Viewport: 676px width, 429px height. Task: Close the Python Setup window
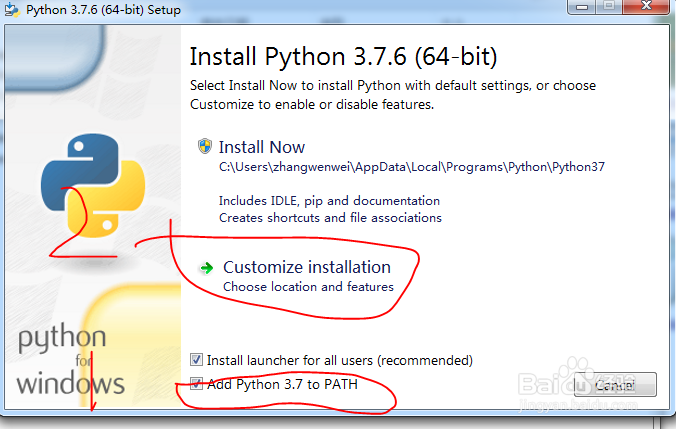646,6
